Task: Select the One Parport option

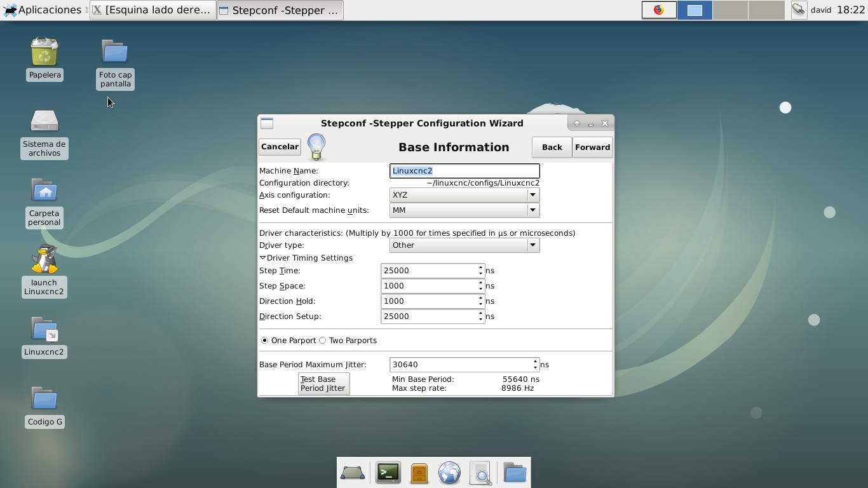Action: (x=288, y=341)
